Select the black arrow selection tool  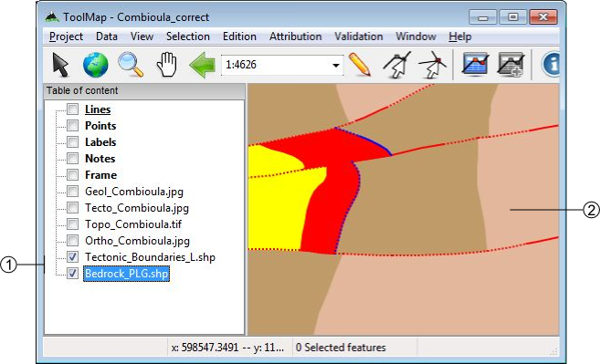point(60,64)
